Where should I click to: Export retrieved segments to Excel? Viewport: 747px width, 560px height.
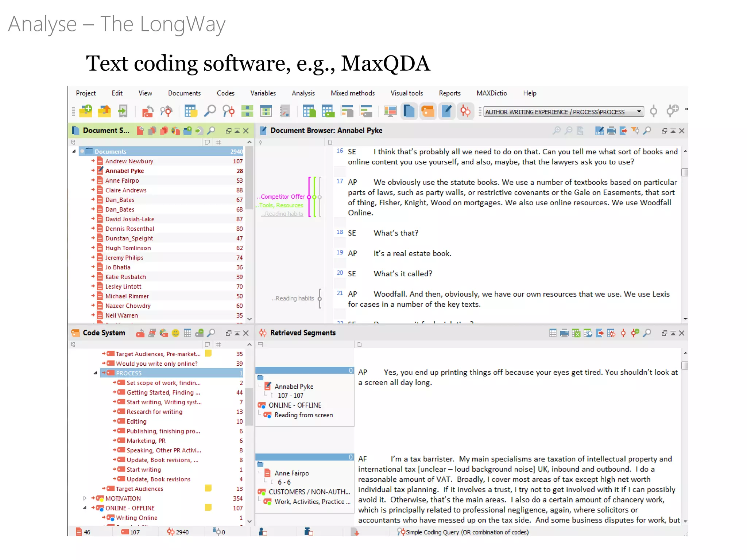(x=576, y=333)
